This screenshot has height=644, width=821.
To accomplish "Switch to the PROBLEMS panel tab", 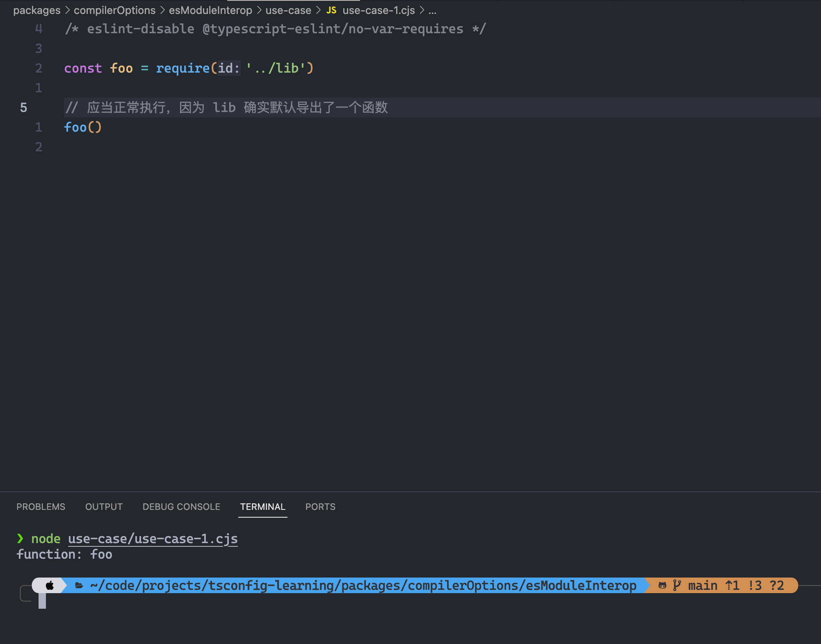I will click(x=41, y=507).
